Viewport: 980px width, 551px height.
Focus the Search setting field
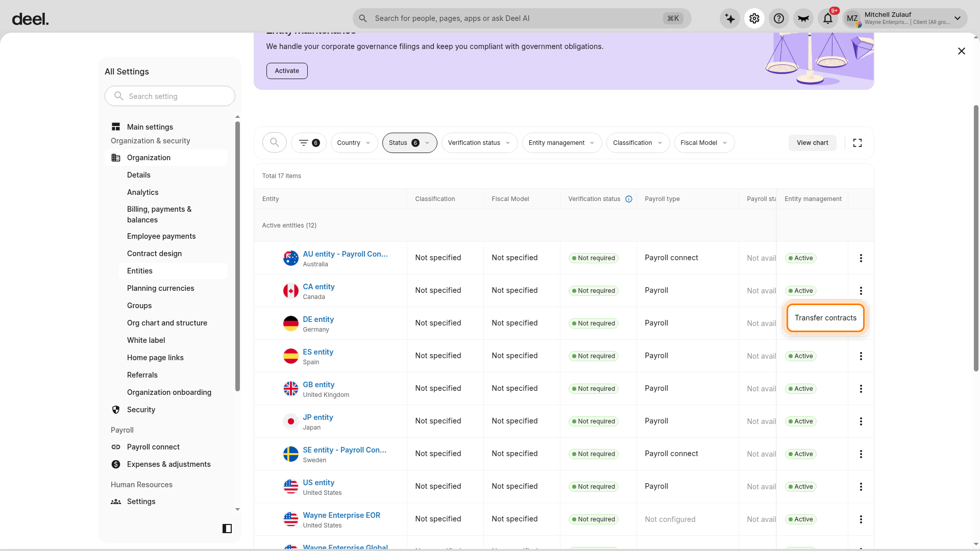tap(170, 96)
